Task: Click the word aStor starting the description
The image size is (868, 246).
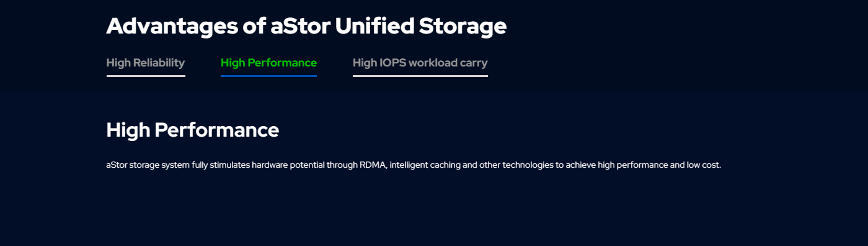Action: point(117,165)
